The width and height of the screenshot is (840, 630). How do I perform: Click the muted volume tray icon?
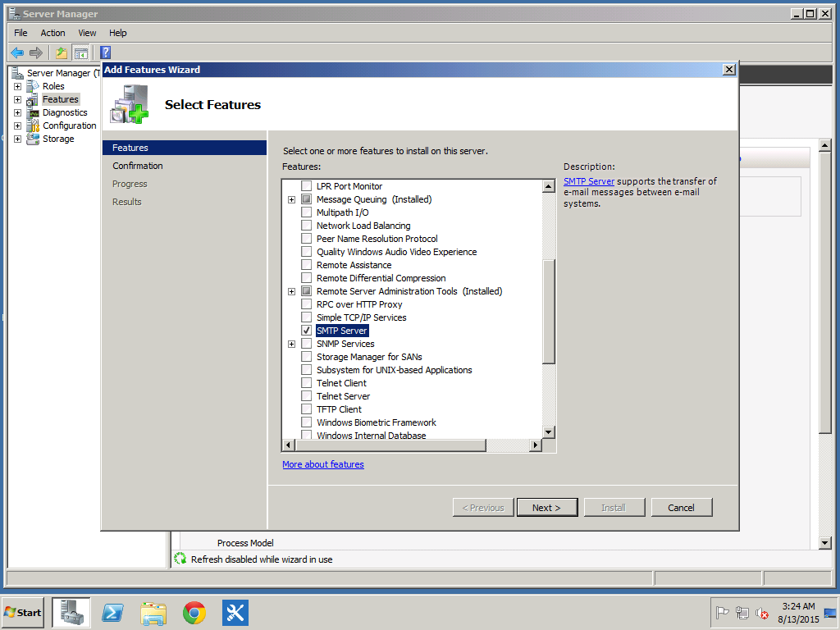762,612
